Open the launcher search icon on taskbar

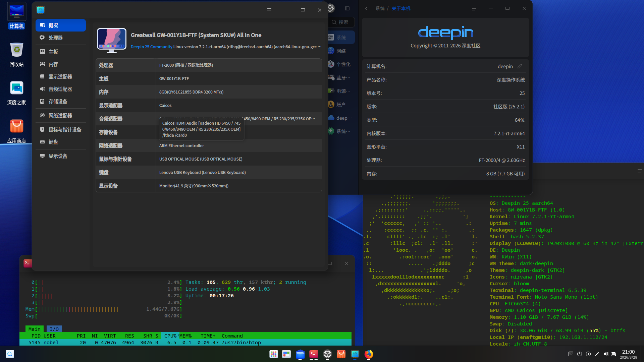click(10, 354)
